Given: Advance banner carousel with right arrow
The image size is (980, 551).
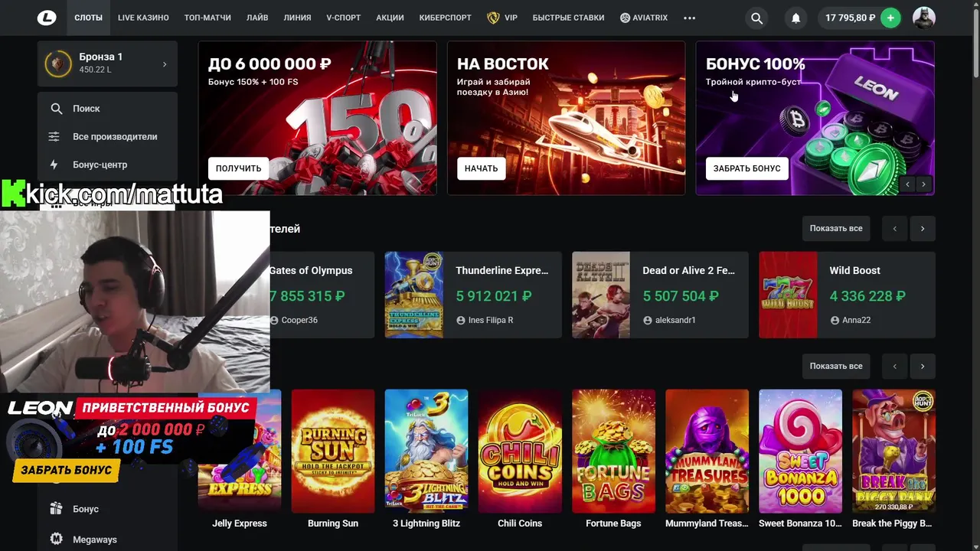Looking at the screenshot, I should click(x=923, y=184).
